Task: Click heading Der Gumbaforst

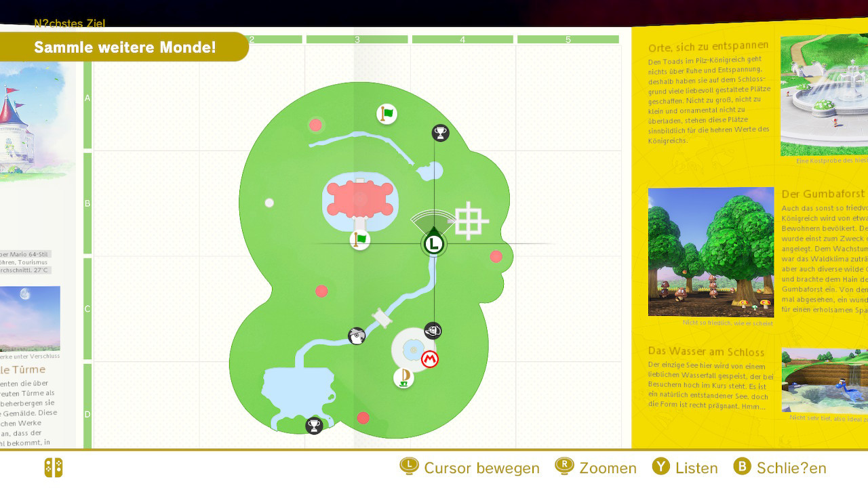Action: tap(823, 194)
